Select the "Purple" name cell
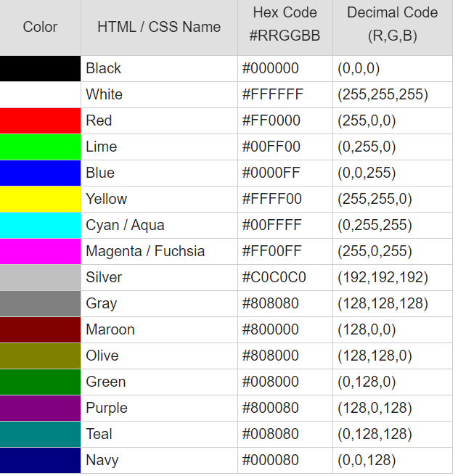 tap(160, 408)
